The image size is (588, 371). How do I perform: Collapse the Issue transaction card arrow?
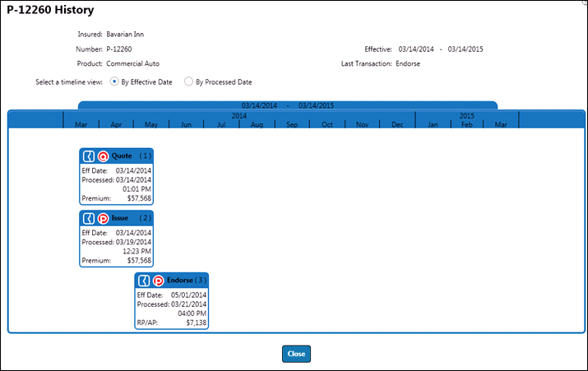click(x=89, y=219)
